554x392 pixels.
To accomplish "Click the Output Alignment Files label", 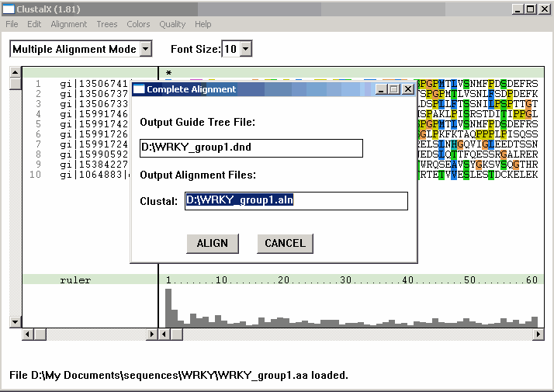I will [198, 175].
